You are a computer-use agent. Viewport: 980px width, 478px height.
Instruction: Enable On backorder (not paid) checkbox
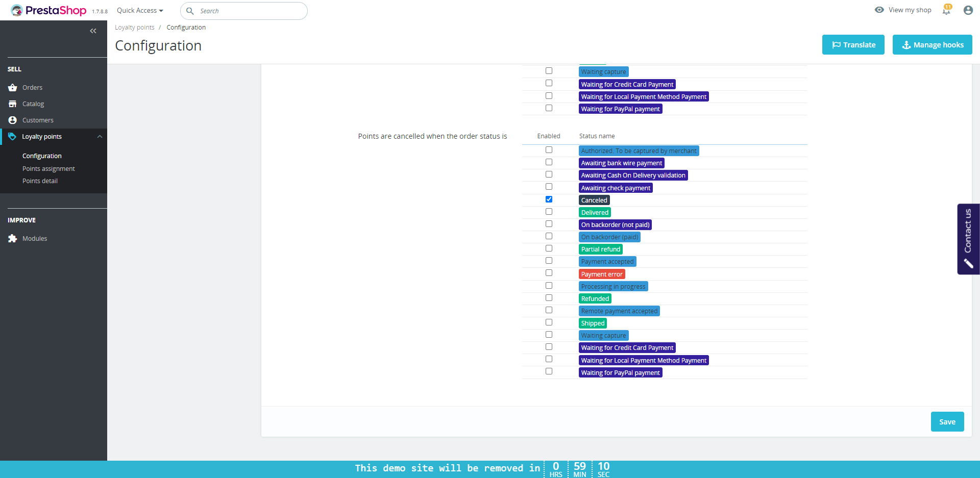point(549,224)
